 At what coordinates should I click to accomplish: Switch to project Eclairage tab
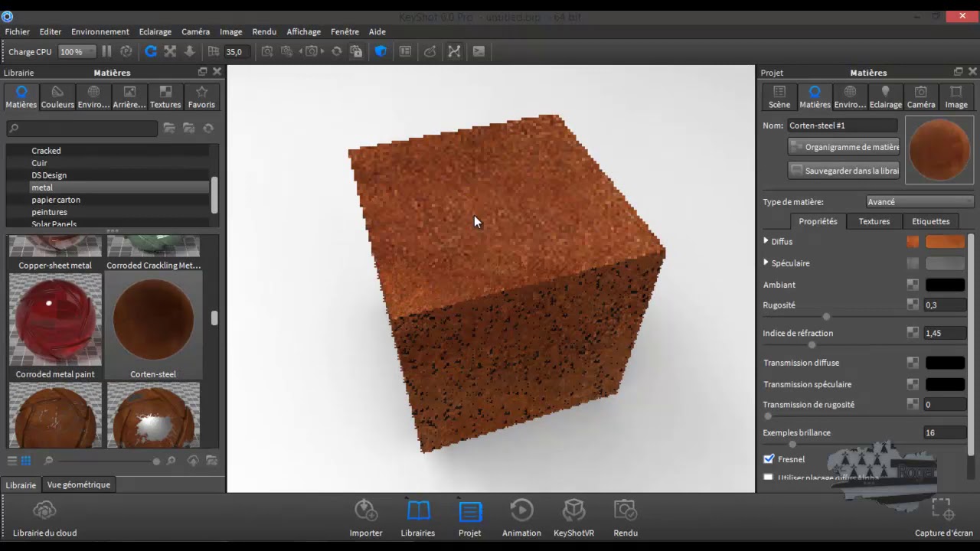(885, 97)
